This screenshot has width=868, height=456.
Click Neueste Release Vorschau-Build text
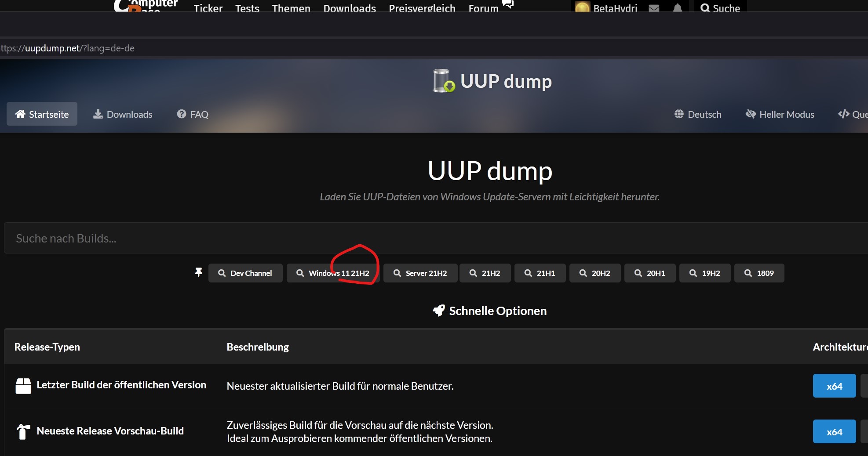click(x=110, y=431)
